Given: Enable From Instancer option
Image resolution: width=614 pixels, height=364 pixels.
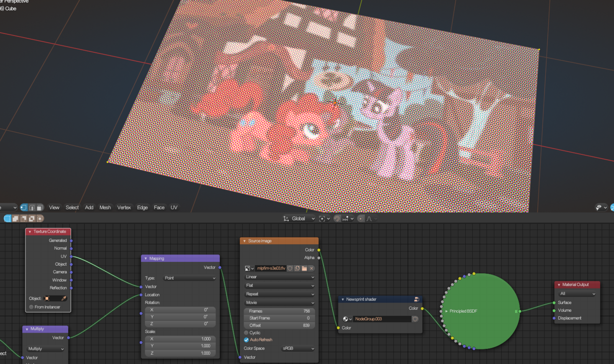Looking at the screenshot, I should 32,307.
